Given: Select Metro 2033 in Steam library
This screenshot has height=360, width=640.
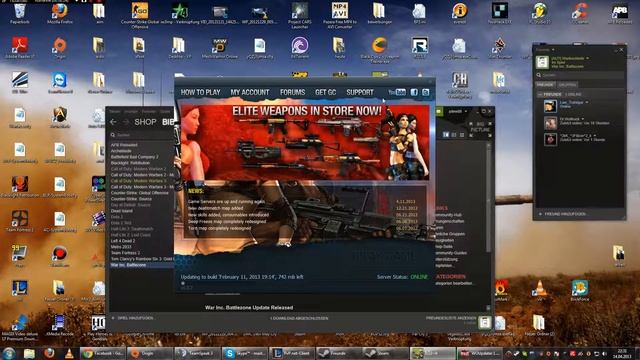Looking at the screenshot, I should 121,247.
